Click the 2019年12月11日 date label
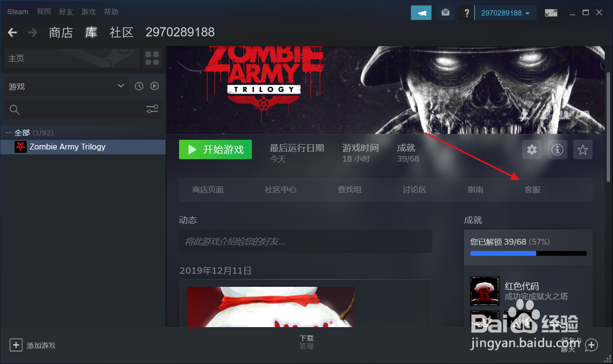 click(x=215, y=271)
